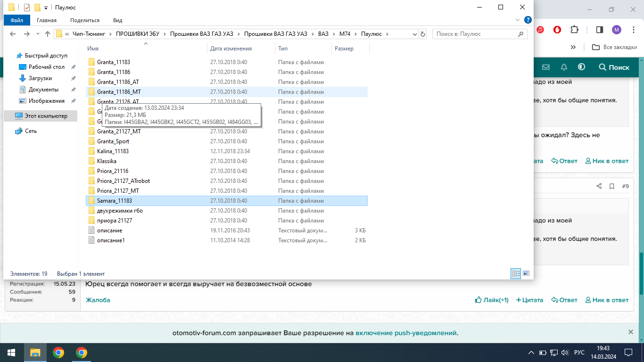Switch to the details view layout
The width and height of the screenshot is (644, 362).
click(x=516, y=273)
